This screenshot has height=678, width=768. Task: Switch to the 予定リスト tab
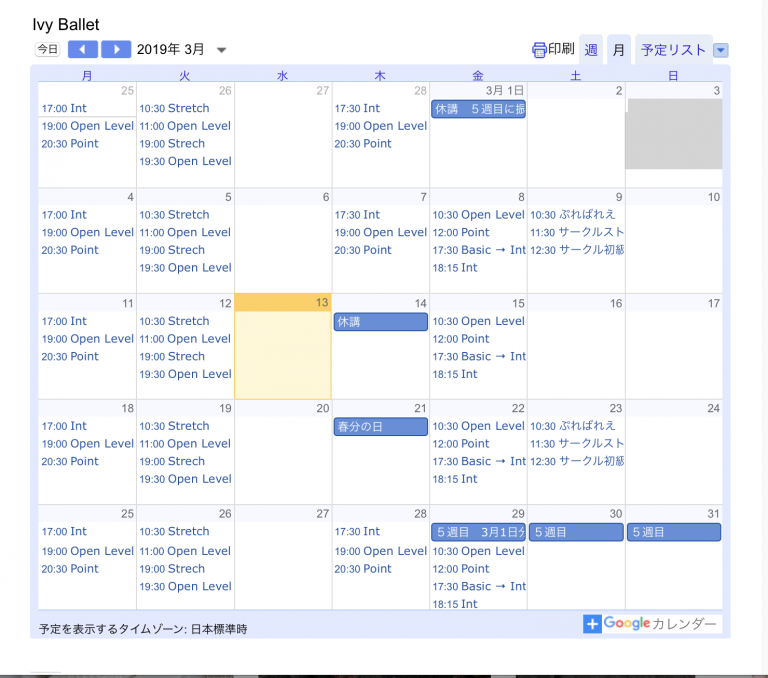click(x=673, y=49)
